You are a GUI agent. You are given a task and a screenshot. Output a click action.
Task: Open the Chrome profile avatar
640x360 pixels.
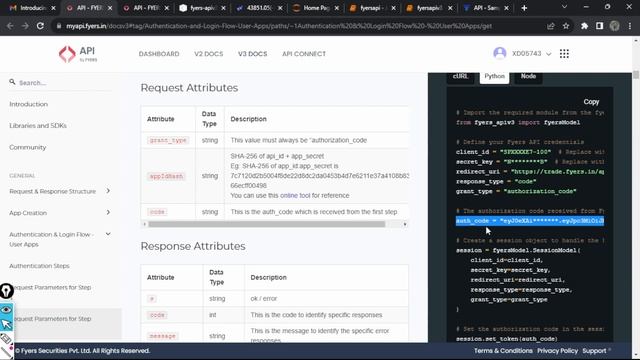coord(614,26)
